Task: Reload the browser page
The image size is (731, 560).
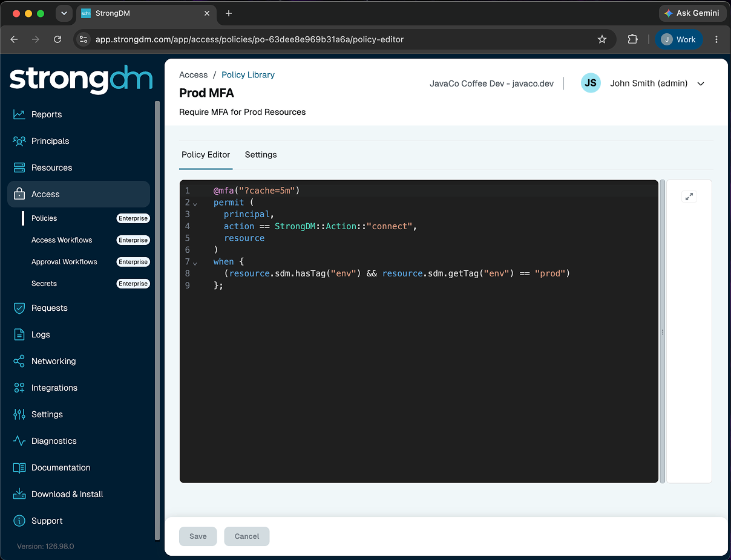Action: coord(57,39)
